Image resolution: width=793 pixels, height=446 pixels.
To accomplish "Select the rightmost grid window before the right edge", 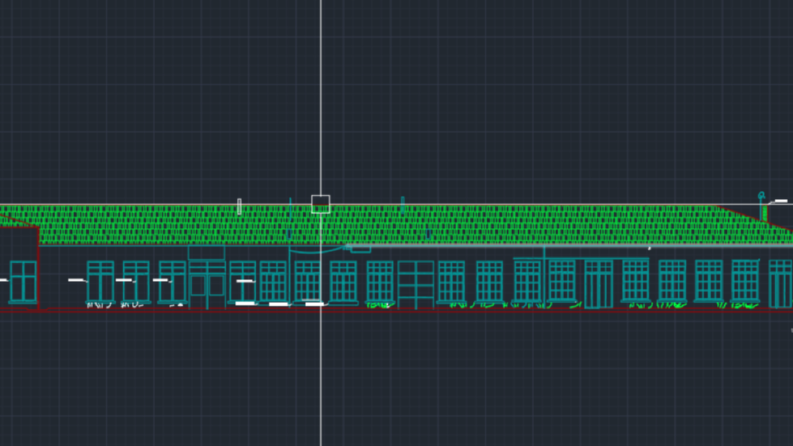I will pos(745,281).
